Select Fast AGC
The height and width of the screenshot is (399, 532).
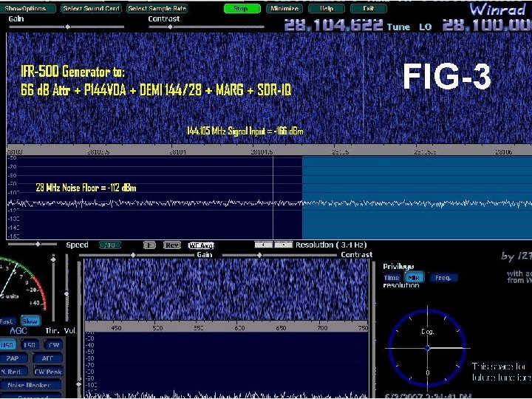(x=7, y=321)
